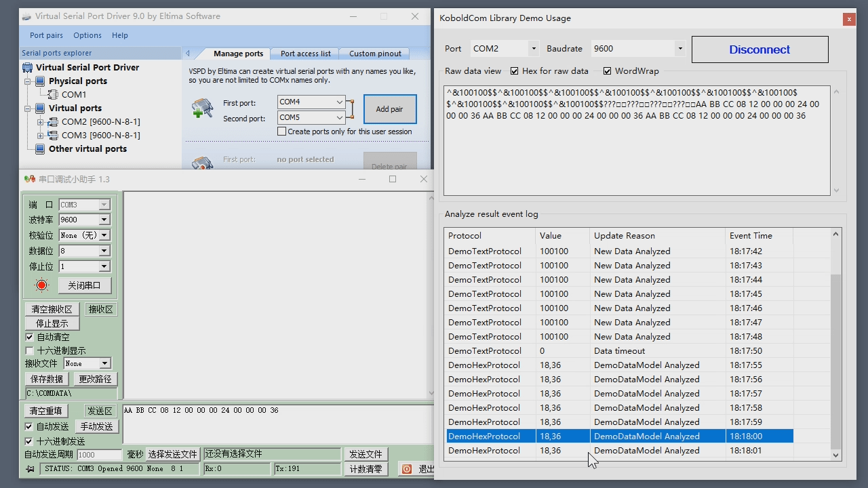Click the Disconnect button in KoboldCom

click(759, 49)
